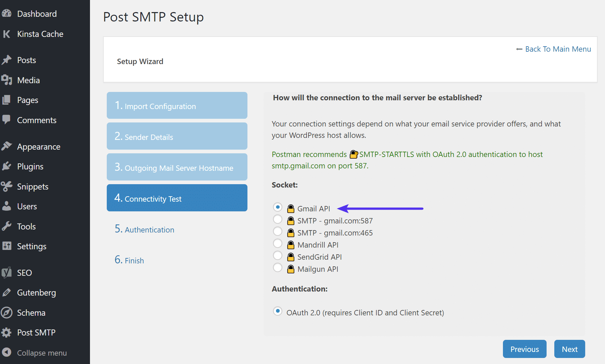Follow the Back To Main Menu link
This screenshot has height=364, width=605.
553,49
